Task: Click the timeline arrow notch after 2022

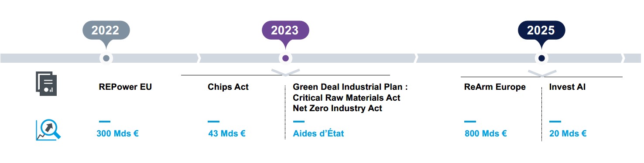Action: 199,58
